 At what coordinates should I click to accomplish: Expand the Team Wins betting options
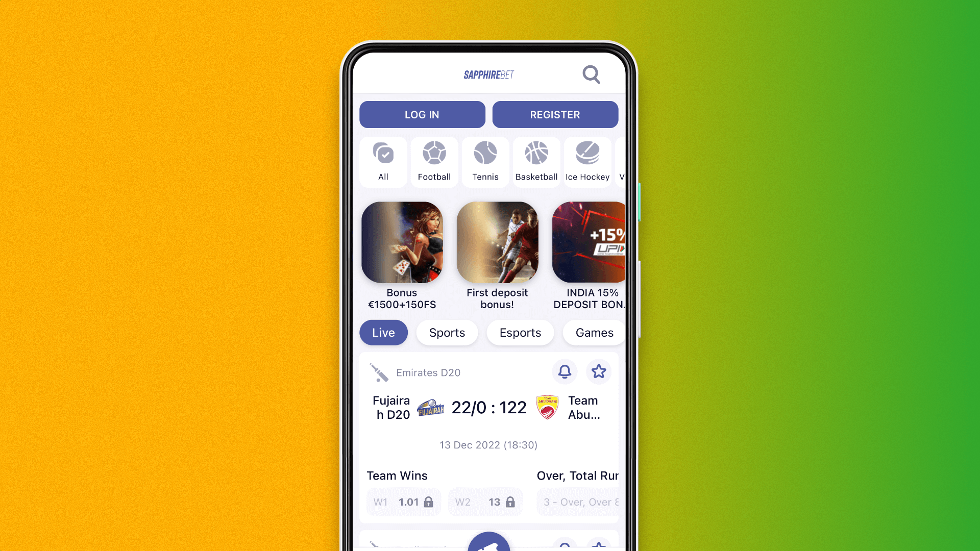click(x=397, y=475)
